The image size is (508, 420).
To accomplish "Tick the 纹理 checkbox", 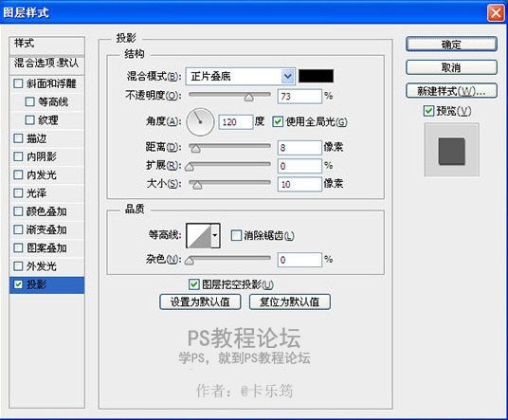I will [29, 120].
